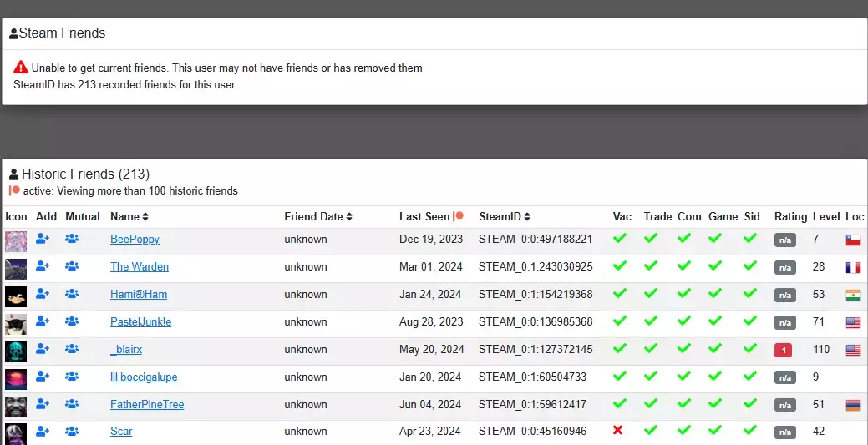Click the India flag in Hami®Ham's row
Screen dimensions: 868x445
pos(853,295)
